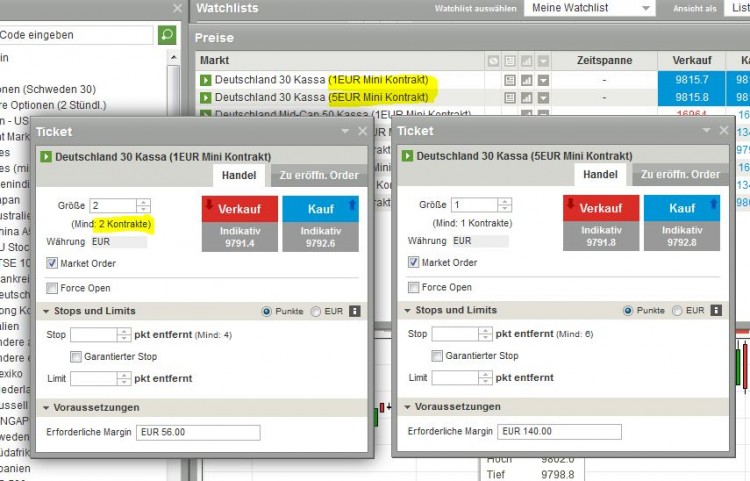Screen dimensions: 750x481
Task: Click blue Kauf button in the 5EUR ticket
Action: pos(682,208)
